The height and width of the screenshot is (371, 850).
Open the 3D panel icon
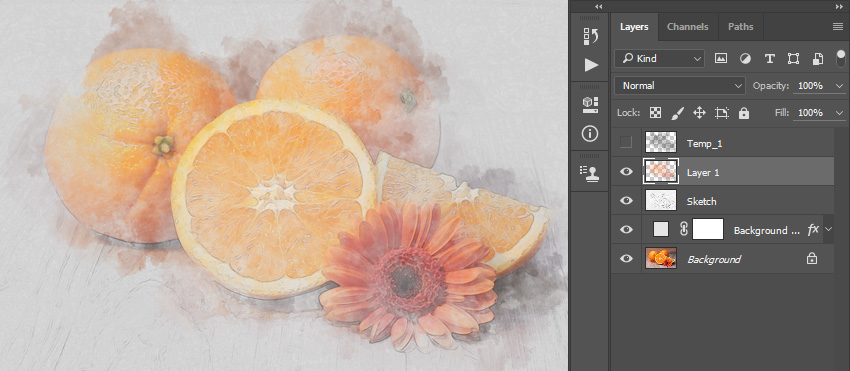click(591, 105)
